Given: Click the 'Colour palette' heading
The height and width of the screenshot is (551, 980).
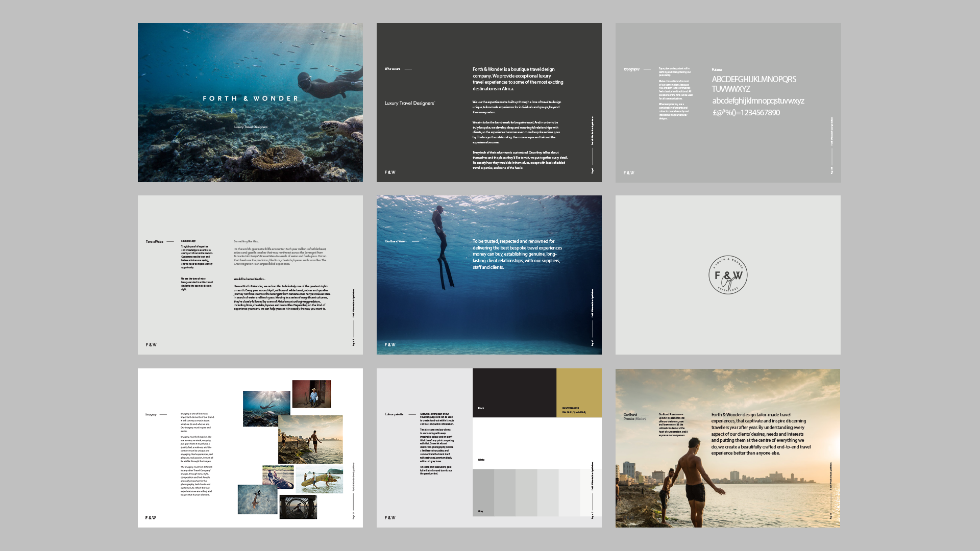Looking at the screenshot, I should click(394, 414).
